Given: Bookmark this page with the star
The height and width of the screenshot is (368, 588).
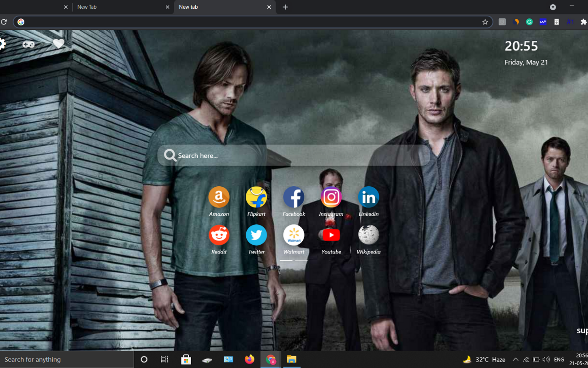Looking at the screenshot, I should pos(485,22).
